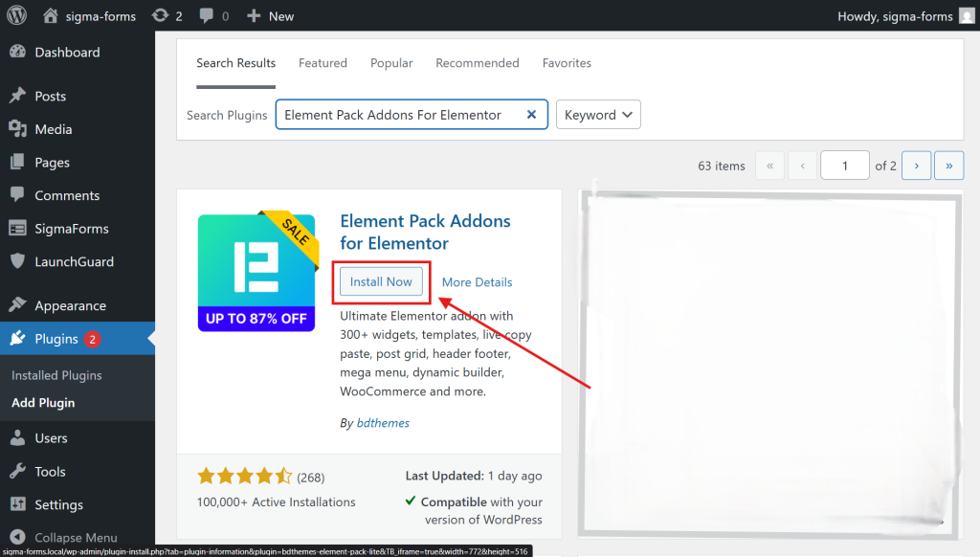
Task: Open the Recommended tab
Action: click(x=477, y=63)
